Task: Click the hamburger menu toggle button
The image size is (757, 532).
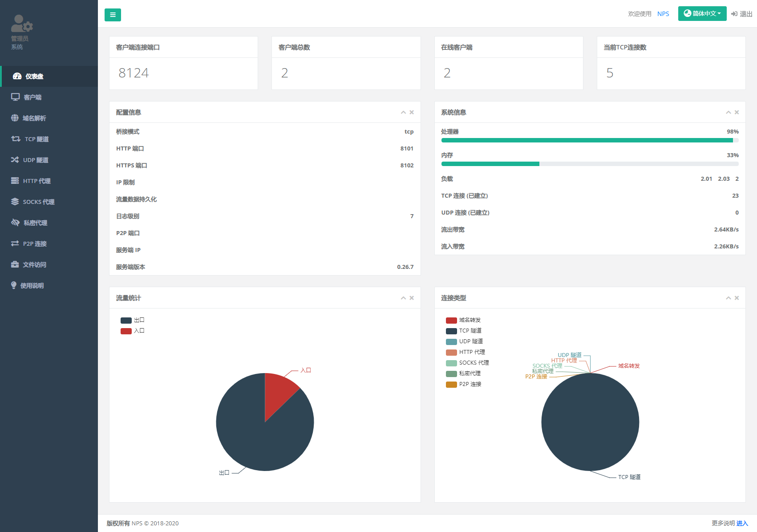Action: [113, 15]
